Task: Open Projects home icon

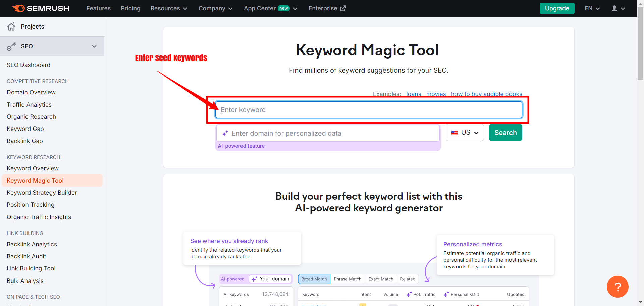Action: (11, 27)
